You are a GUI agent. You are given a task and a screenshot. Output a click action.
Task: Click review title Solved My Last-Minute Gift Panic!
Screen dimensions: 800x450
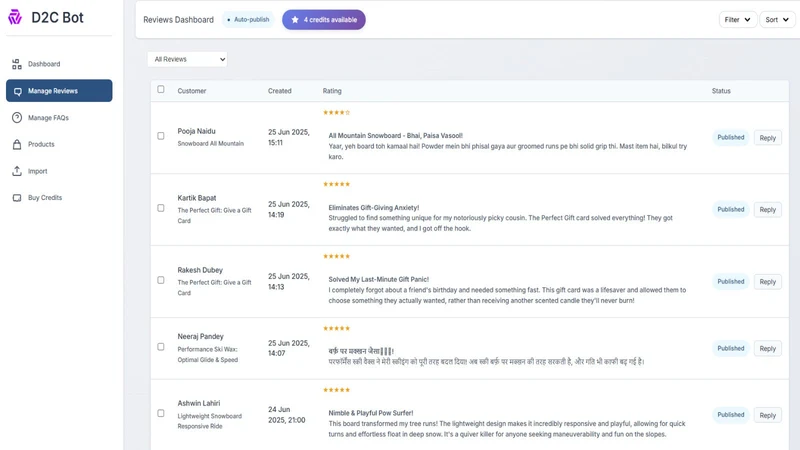tap(379, 279)
